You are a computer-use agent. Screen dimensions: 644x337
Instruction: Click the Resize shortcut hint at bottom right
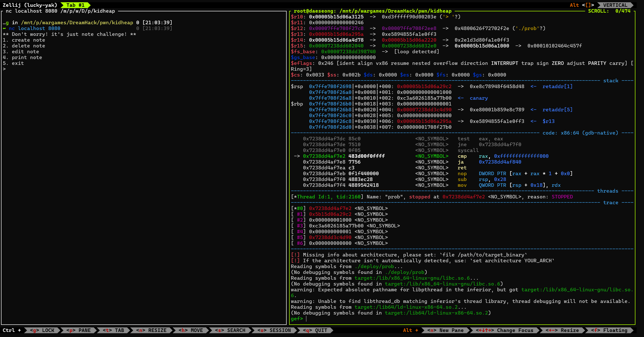coord(563,330)
